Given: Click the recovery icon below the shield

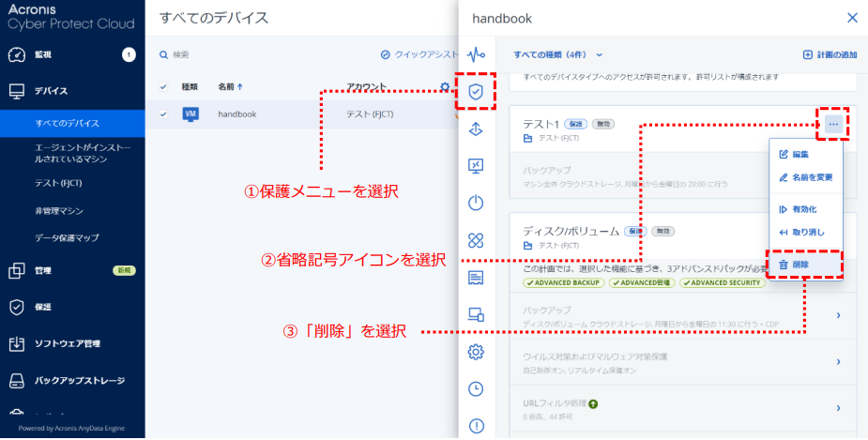Looking at the screenshot, I should click(x=476, y=129).
